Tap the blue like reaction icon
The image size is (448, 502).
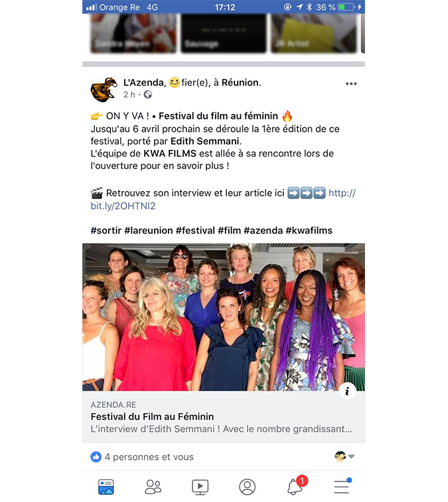click(x=96, y=457)
